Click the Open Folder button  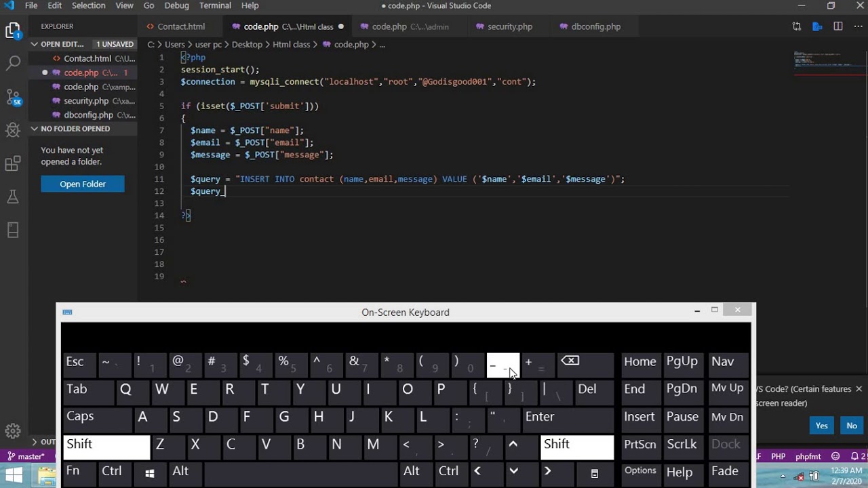pyautogui.click(x=83, y=184)
